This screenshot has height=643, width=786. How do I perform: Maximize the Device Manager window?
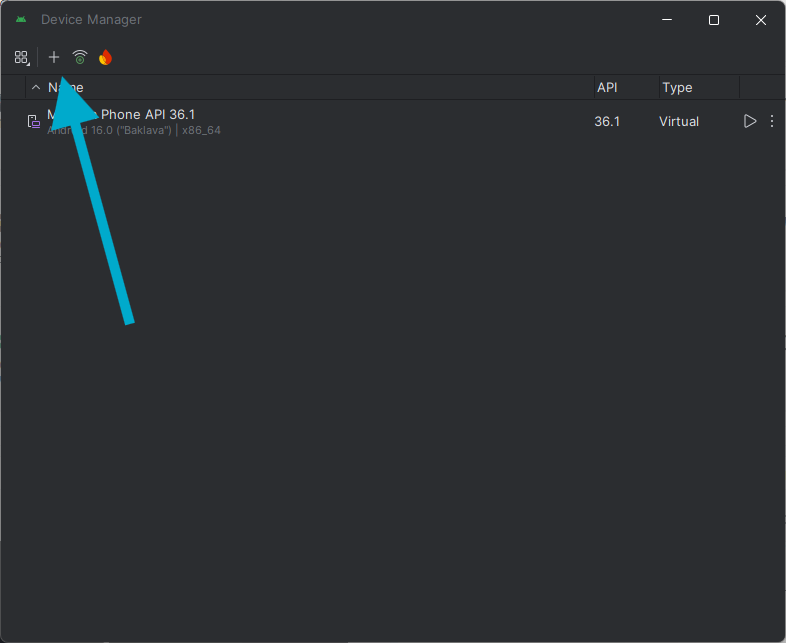tap(714, 20)
